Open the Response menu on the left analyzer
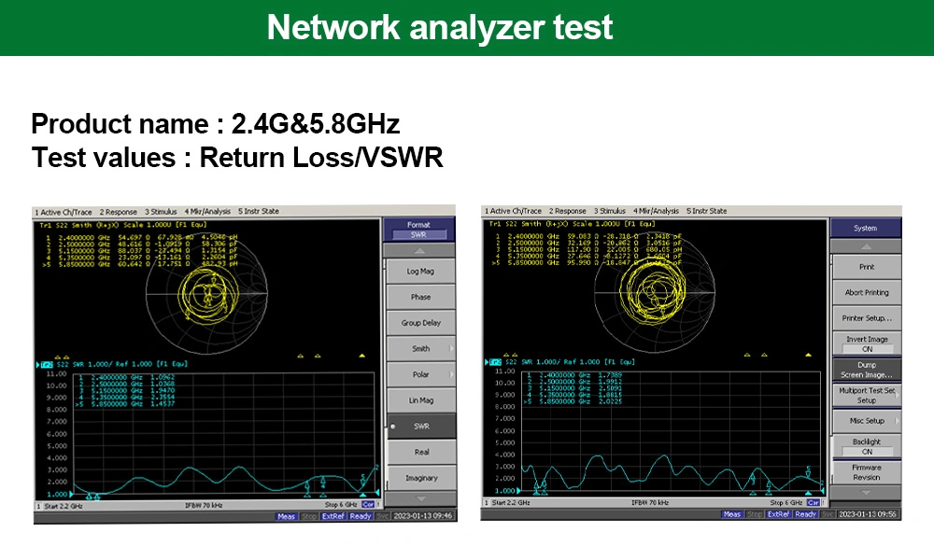This screenshot has width=934, height=560. 119,211
